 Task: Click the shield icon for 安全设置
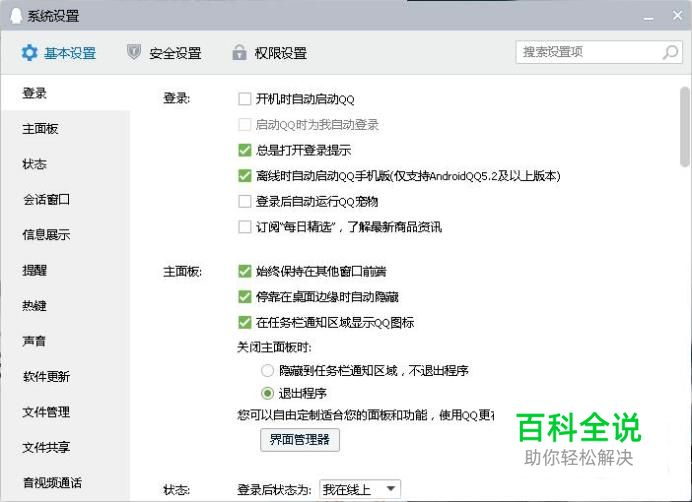pyautogui.click(x=134, y=52)
